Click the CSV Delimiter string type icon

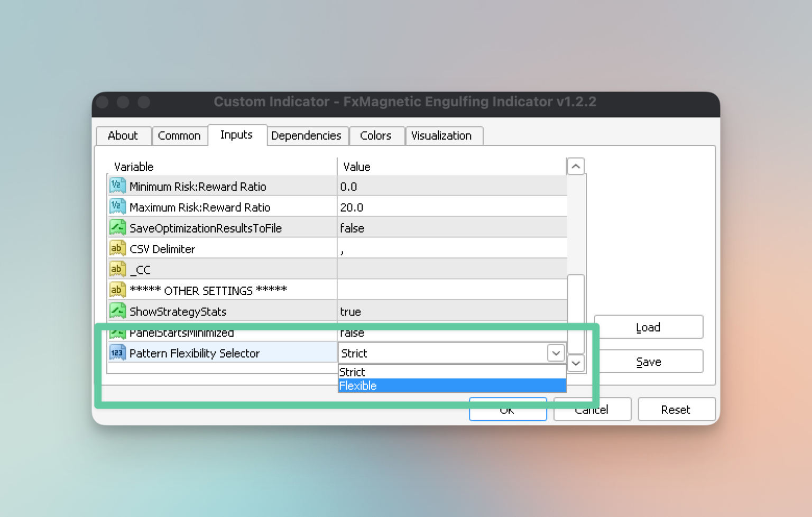click(117, 248)
